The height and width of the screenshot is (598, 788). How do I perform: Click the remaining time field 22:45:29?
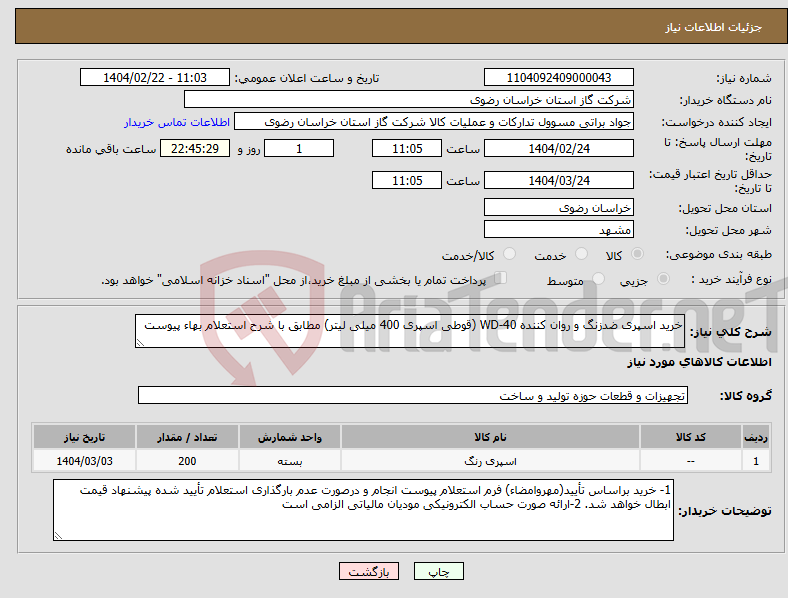coord(195,148)
